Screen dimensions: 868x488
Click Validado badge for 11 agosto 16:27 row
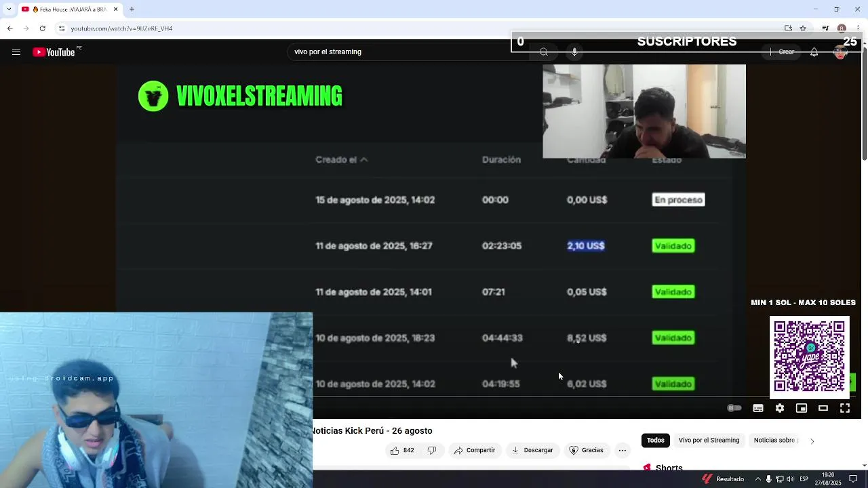click(x=673, y=246)
